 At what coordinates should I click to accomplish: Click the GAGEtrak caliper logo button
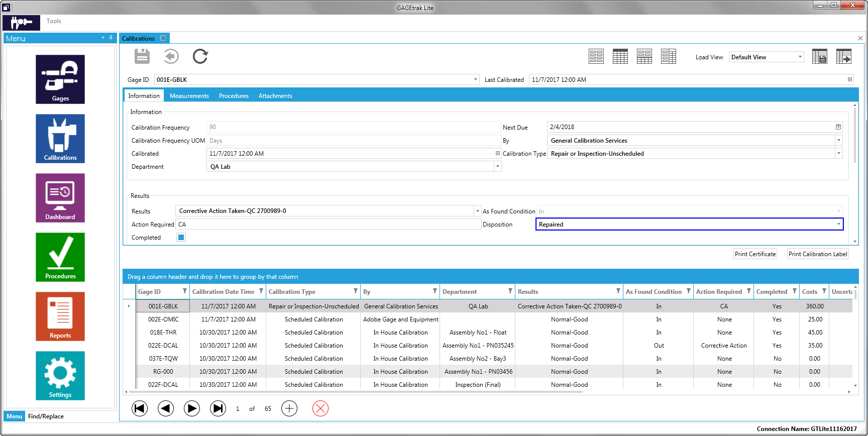21,23
